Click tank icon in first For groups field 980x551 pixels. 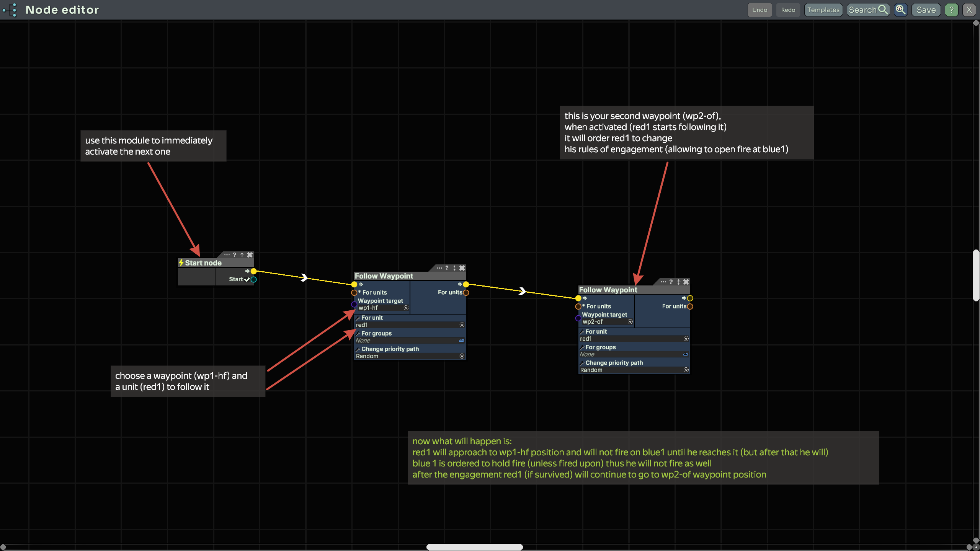[x=461, y=340]
